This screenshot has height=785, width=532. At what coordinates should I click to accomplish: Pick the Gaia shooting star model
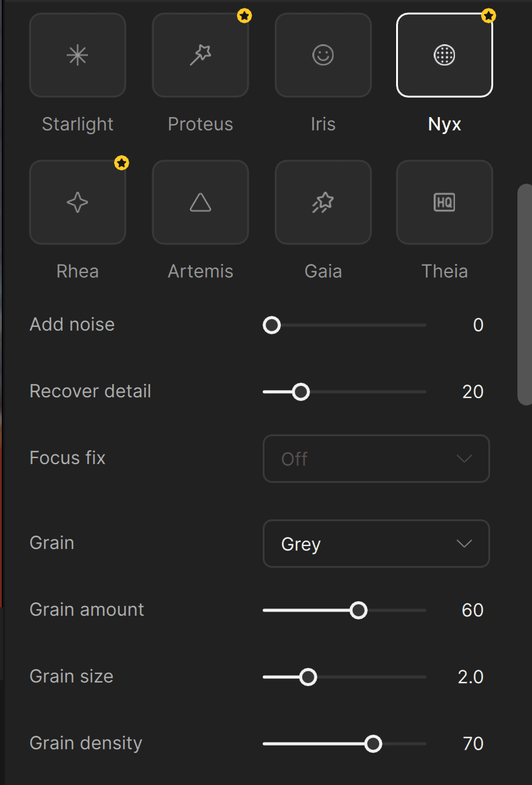[323, 203]
